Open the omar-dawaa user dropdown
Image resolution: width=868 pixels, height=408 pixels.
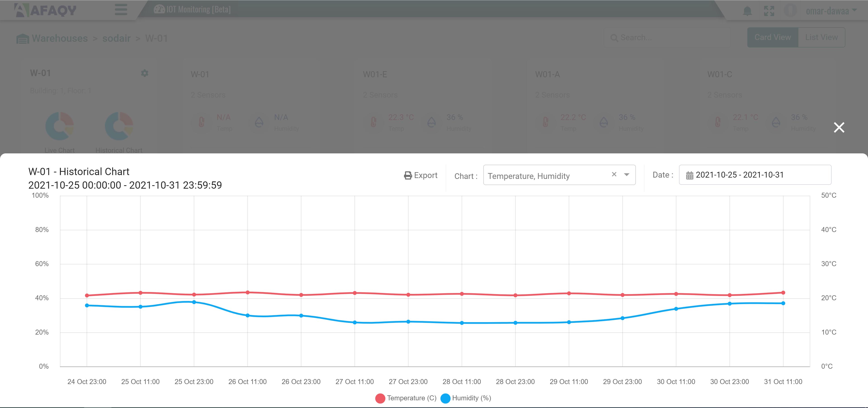click(x=831, y=11)
